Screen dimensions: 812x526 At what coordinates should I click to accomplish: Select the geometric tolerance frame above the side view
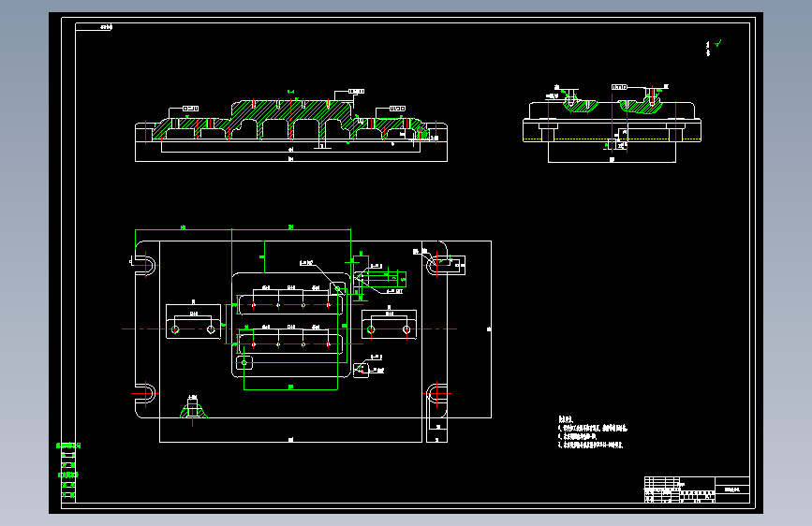tap(619, 87)
